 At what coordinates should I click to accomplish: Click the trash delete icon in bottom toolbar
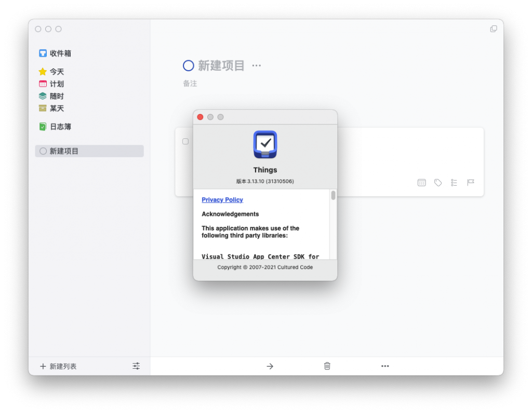(327, 366)
